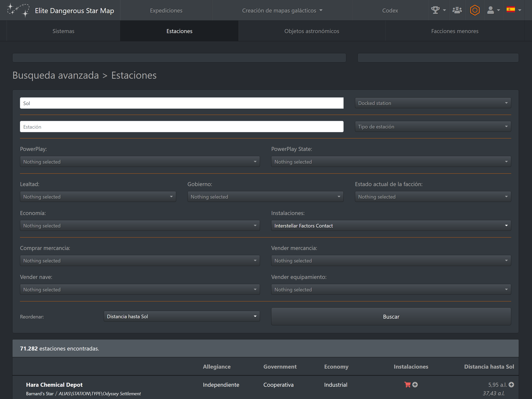
Task: Open the Vender equipamiento dropdown
Action: (x=391, y=289)
